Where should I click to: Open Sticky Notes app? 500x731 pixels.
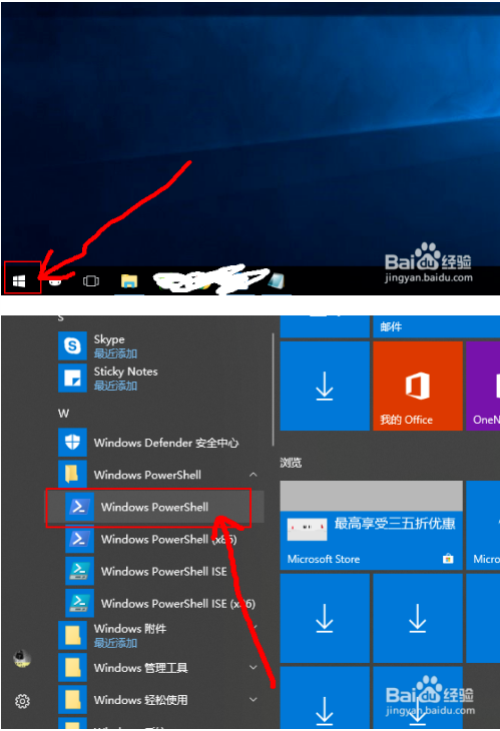pyautogui.click(x=158, y=378)
